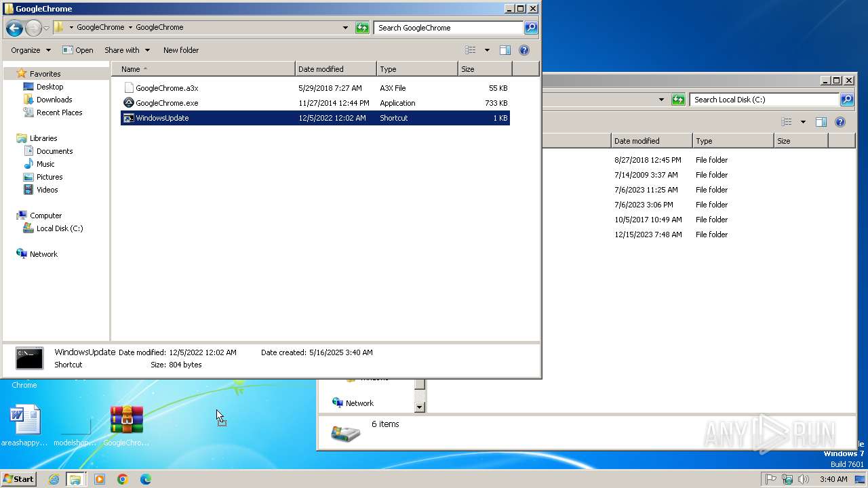Screen dimensions: 868x488
Task: Click the view icon in Local Disk window
Action: coord(787,122)
